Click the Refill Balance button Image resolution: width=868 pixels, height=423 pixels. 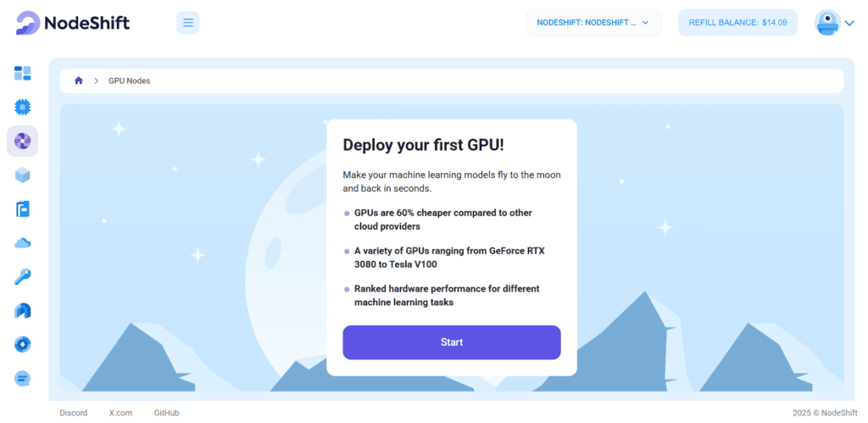pyautogui.click(x=737, y=23)
